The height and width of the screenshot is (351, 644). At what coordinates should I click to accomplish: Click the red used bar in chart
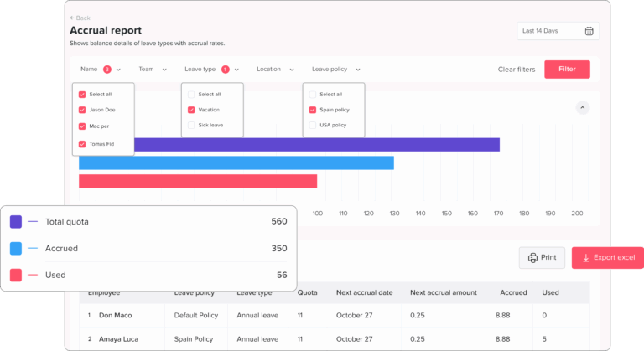click(198, 181)
